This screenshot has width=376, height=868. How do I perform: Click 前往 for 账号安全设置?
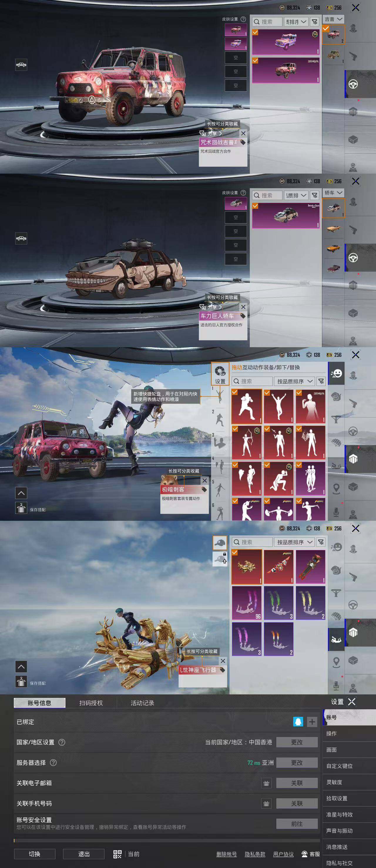(x=297, y=824)
